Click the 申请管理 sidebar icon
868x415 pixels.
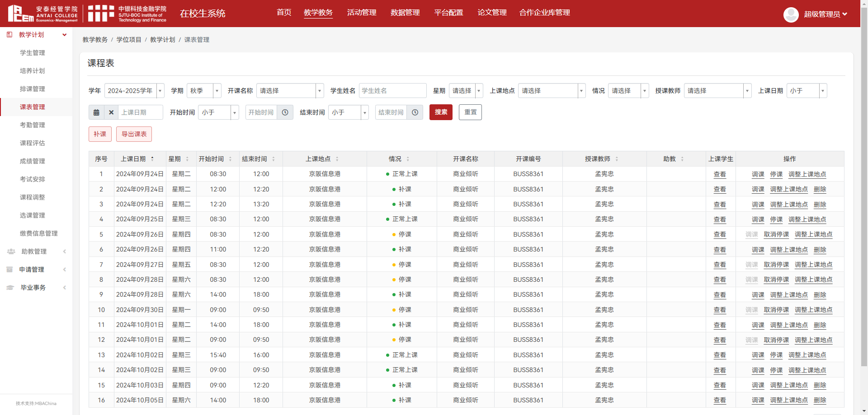pyautogui.click(x=9, y=270)
